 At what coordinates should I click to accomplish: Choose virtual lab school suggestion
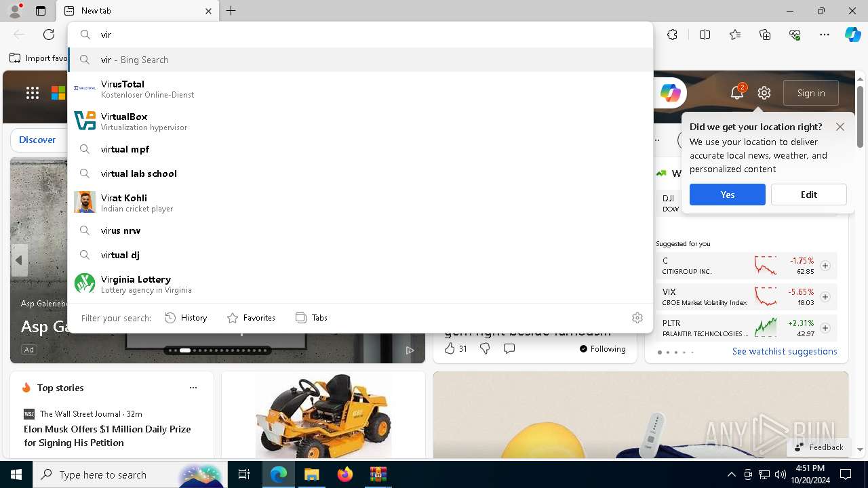point(360,174)
